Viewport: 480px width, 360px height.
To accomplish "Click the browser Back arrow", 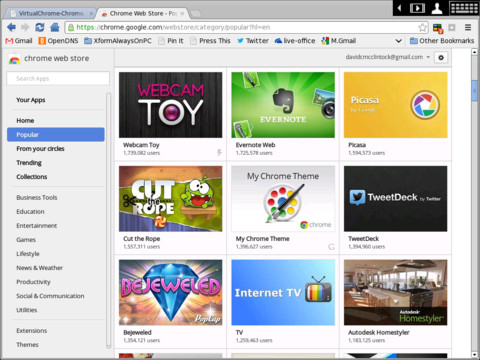I will pyautogui.click(x=12, y=27).
